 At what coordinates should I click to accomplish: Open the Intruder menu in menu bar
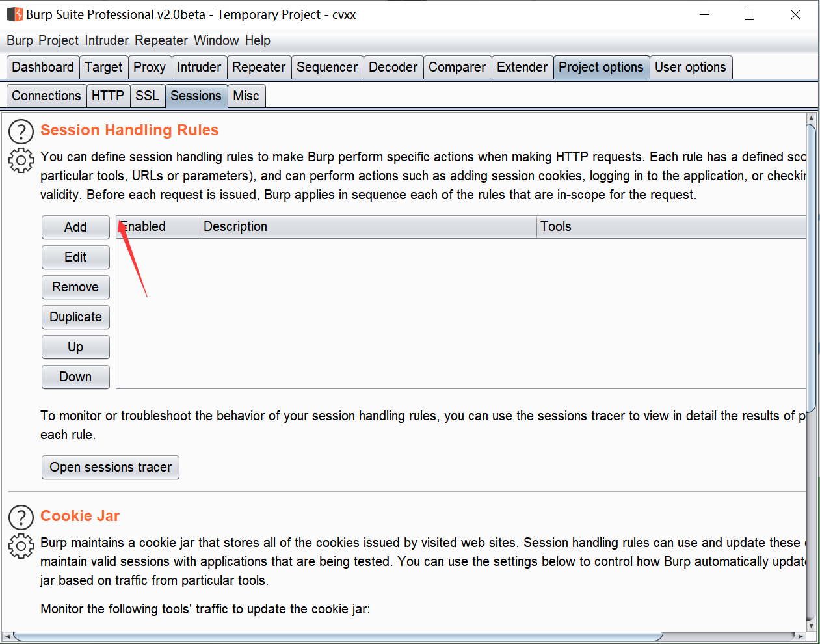[x=107, y=40]
